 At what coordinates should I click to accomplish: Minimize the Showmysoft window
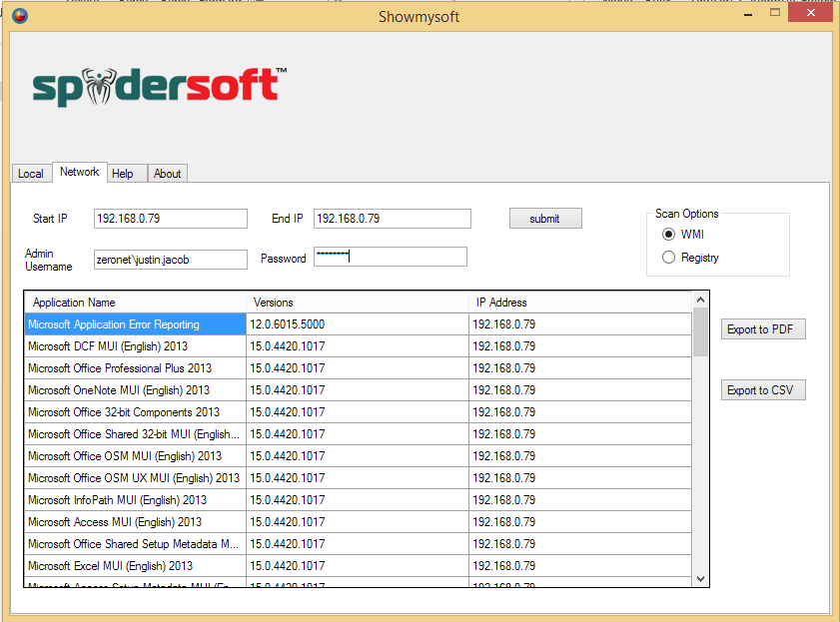click(748, 14)
